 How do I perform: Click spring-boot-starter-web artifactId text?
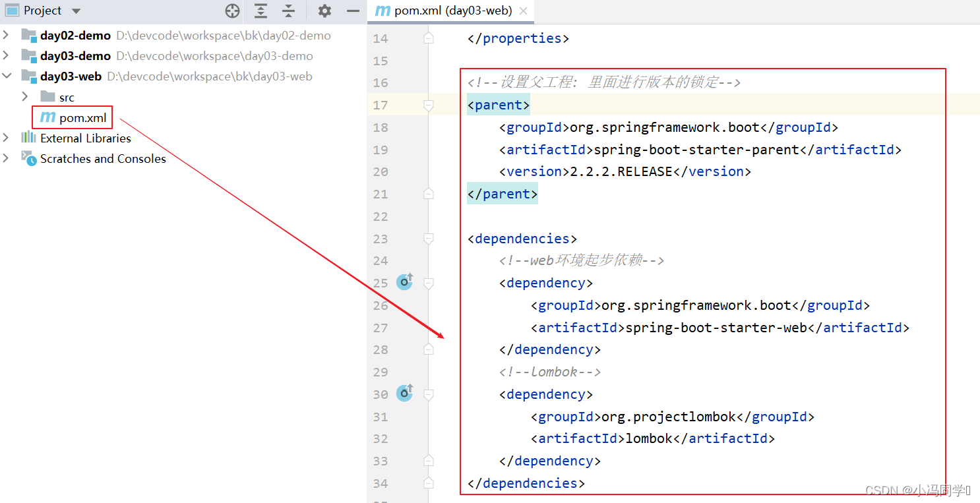pyautogui.click(x=716, y=328)
